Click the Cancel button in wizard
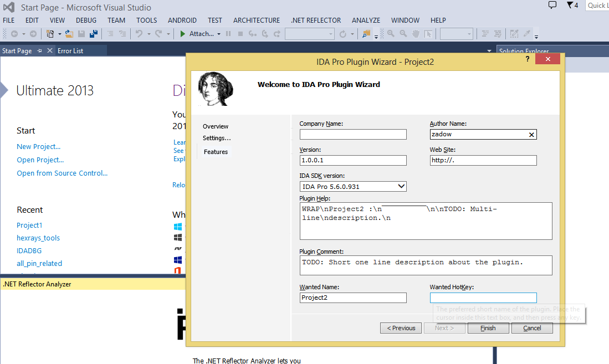This screenshot has height=364, width=609. pos(532,328)
